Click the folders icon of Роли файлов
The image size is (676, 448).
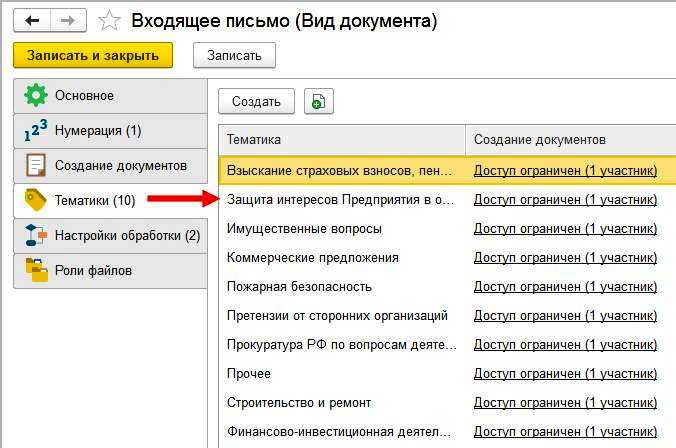[x=36, y=270]
